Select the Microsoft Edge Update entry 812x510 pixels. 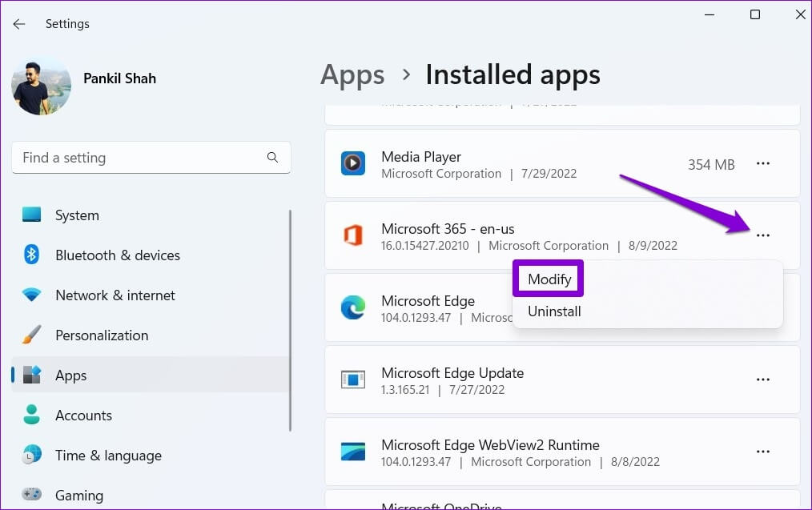coord(452,373)
